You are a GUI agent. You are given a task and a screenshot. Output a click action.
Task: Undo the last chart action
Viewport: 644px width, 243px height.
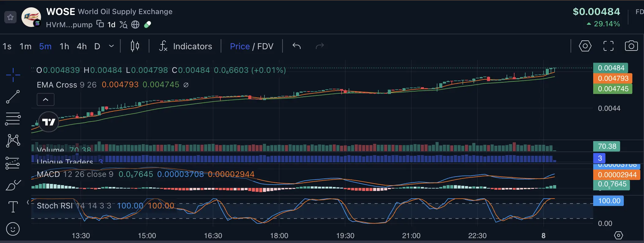tap(297, 46)
